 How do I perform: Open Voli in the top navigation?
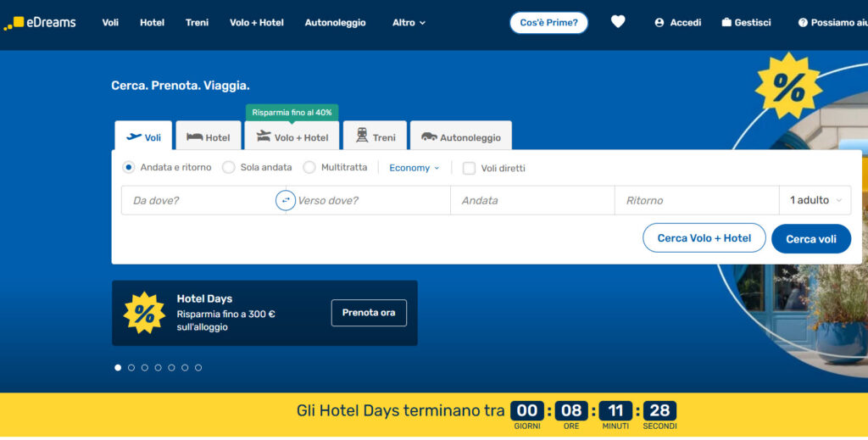coord(110,23)
